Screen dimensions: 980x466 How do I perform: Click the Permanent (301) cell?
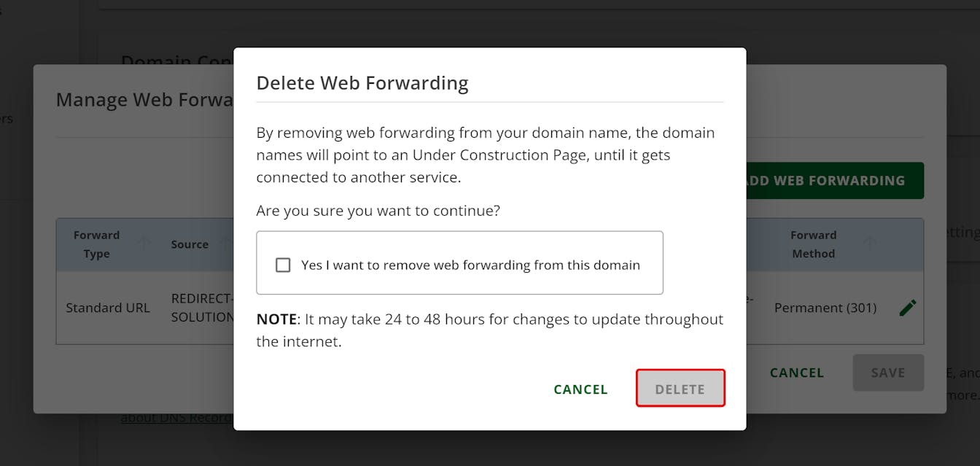point(825,308)
